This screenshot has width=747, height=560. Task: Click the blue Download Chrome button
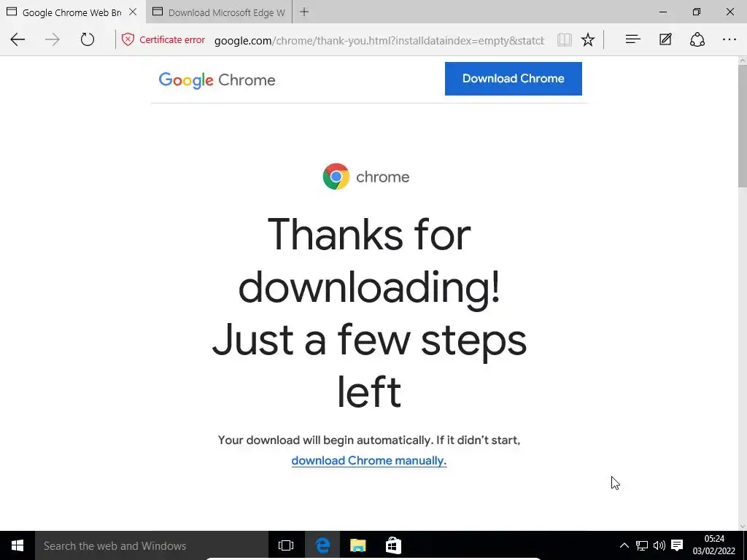click(x=513, y=79)
